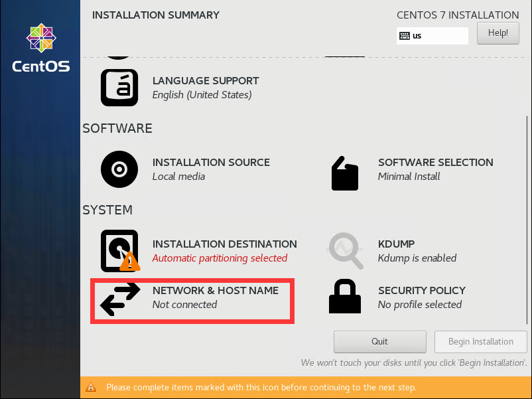Open KDUMP label
This screenshot has height=399, width=532.
(396, 244)
